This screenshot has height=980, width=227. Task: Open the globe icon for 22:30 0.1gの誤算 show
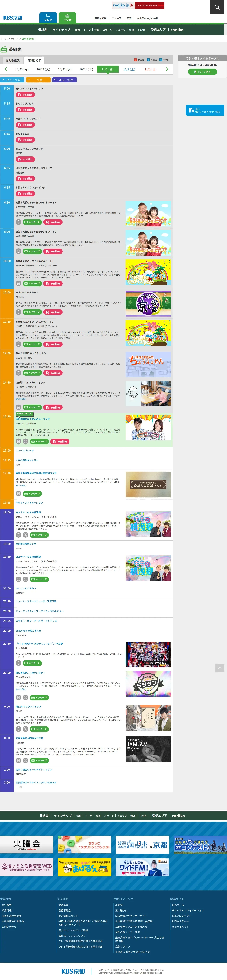pos(18,663)
